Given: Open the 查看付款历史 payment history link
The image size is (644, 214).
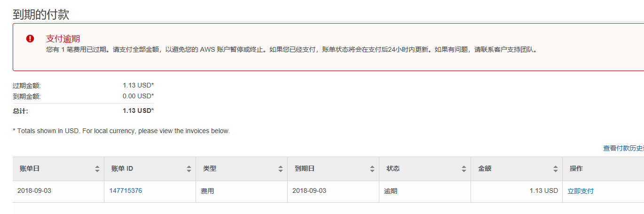Looking at the screenshot, I should tap(623, 148).
